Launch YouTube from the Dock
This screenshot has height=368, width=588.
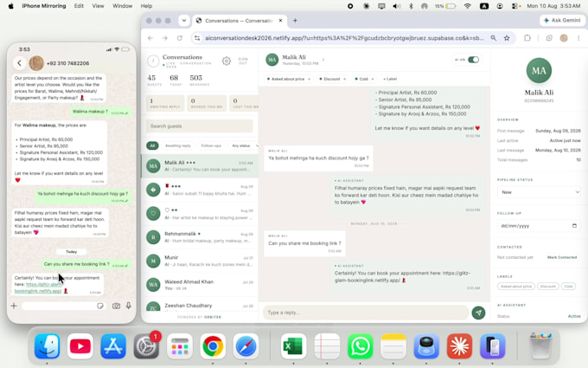point(80,345)
